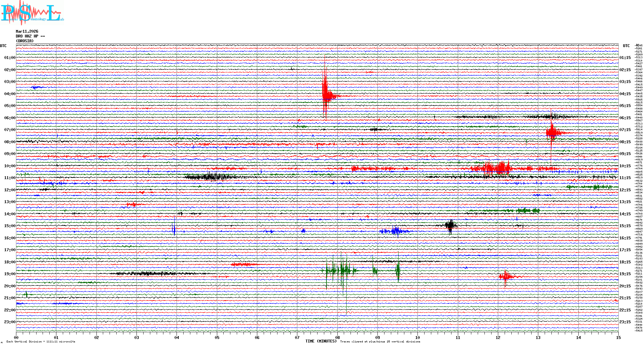This screenshot has height=346, width=644.
Task: Click the PSL seismology lab logo
Action: [x=32, y=13]
